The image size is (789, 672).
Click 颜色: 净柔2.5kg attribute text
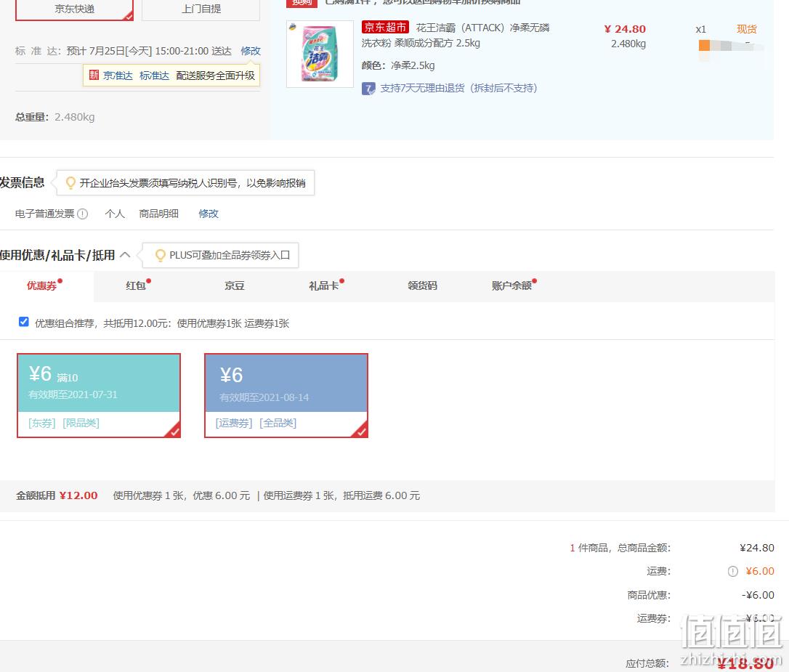click(398, 65)
